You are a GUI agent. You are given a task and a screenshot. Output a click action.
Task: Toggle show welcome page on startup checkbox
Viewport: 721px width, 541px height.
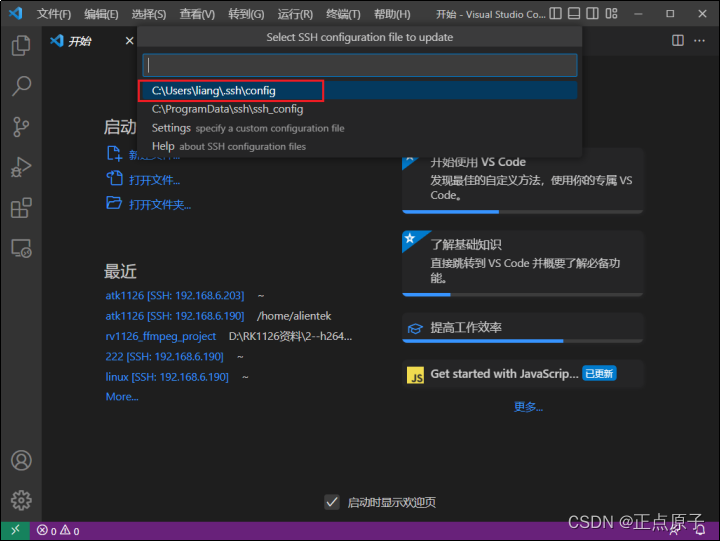pyautogui.click(x=332, y=502)
